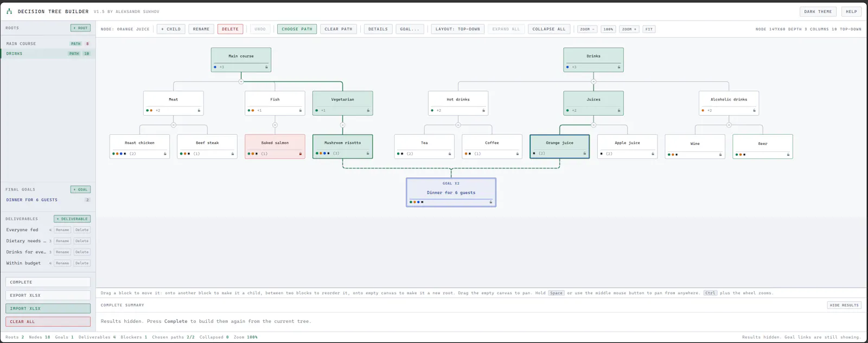Collapse children under Alcoholic drinks node
Screen dimensions: 868x343
point(729,125)
